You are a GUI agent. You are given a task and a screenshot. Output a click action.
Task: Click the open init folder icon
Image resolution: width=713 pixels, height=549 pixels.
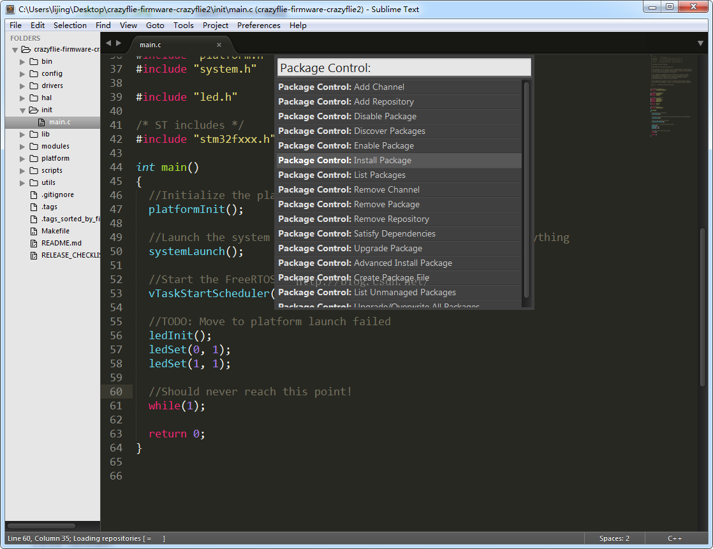pyautogui.click(x=34, y=110)
